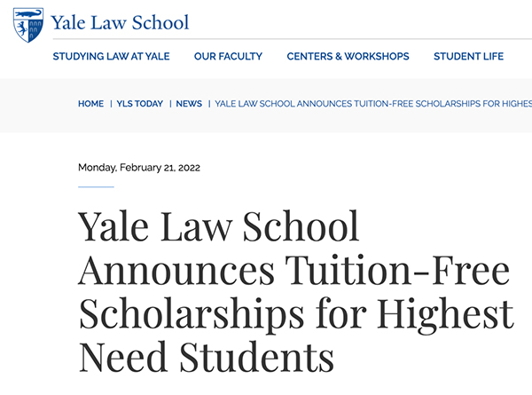The image size is (532, 395).
Task: Click 'Need Students' in the headline's last line
Action: click(207, 357)
